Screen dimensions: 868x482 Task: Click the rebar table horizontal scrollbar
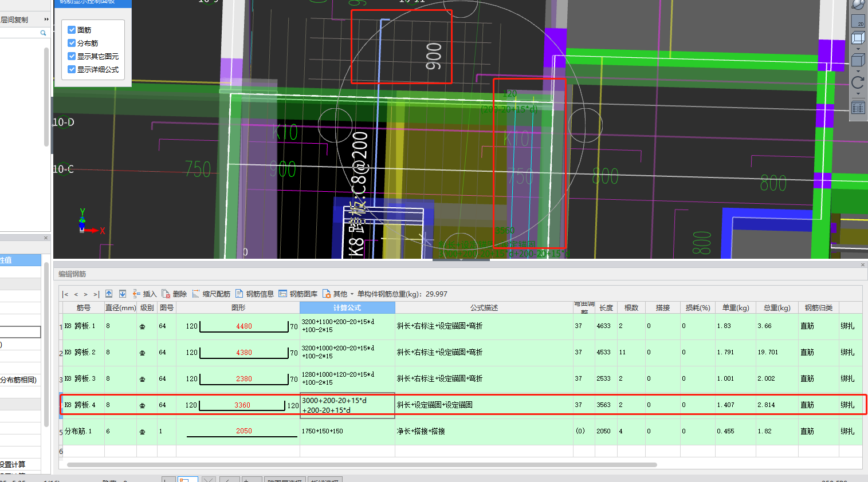[x=362, y=465]
